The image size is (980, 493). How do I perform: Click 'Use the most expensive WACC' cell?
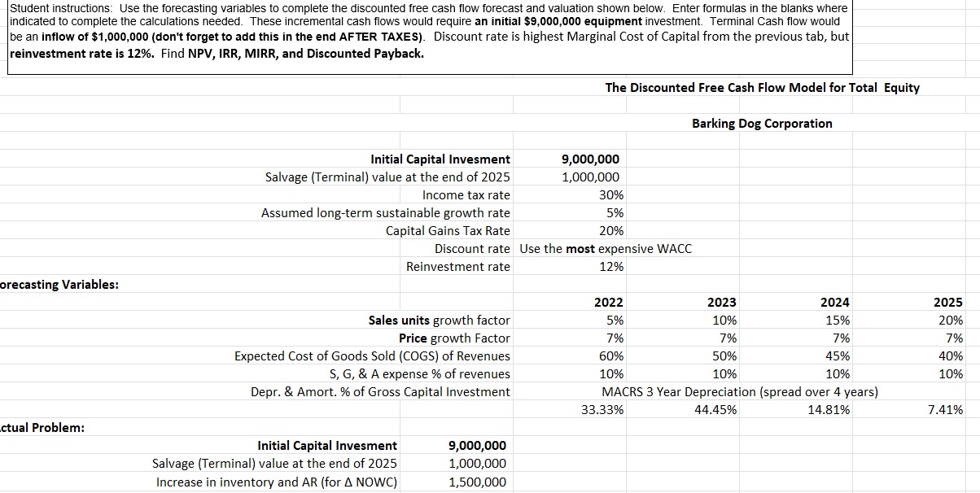tap(606, 248)
